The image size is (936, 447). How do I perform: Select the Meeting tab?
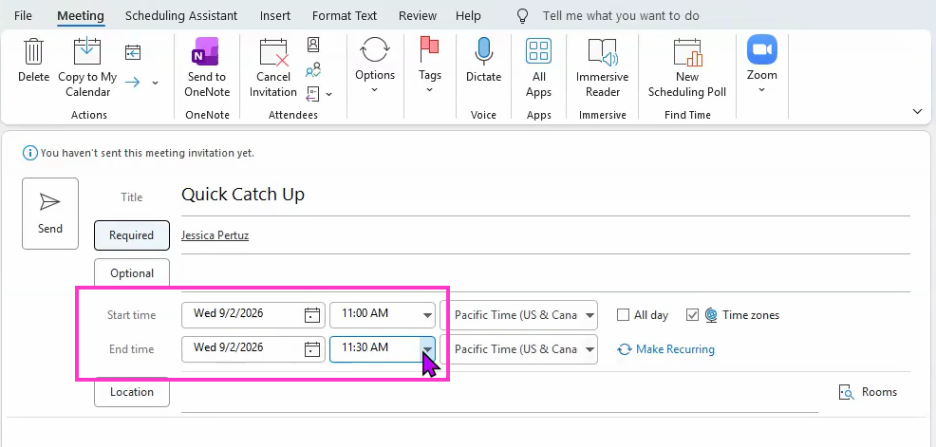[x=81, y=16]
